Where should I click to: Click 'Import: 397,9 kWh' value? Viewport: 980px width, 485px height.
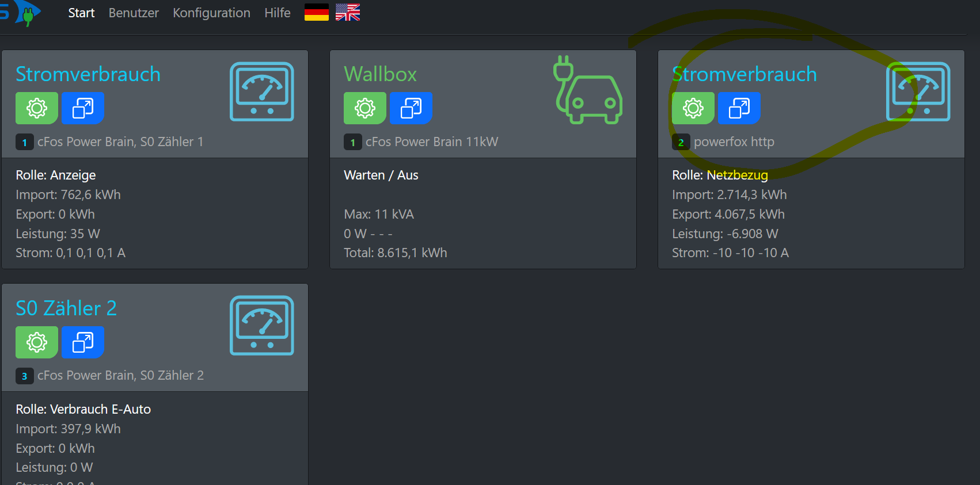coord(68,429)
